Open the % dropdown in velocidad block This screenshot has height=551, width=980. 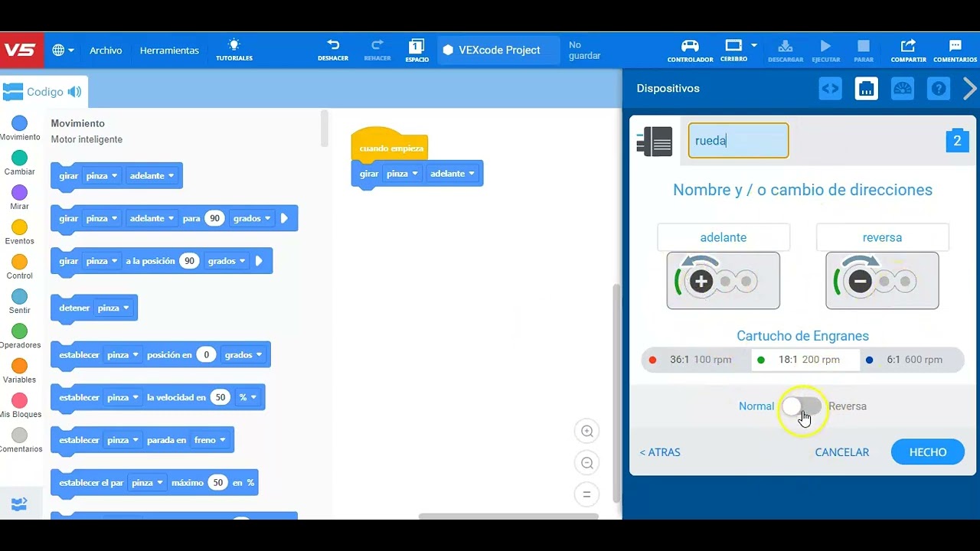pyautogui.click(x=247, y=397)
